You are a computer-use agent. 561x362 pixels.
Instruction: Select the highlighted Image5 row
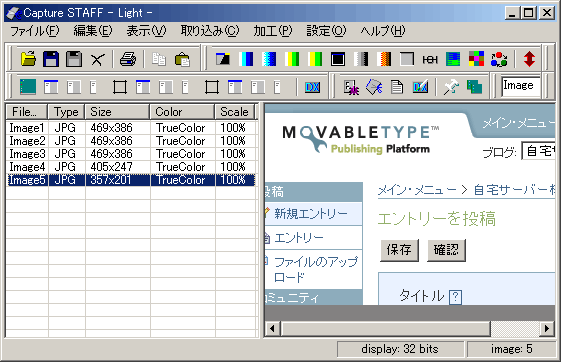[x=131, y=180]
